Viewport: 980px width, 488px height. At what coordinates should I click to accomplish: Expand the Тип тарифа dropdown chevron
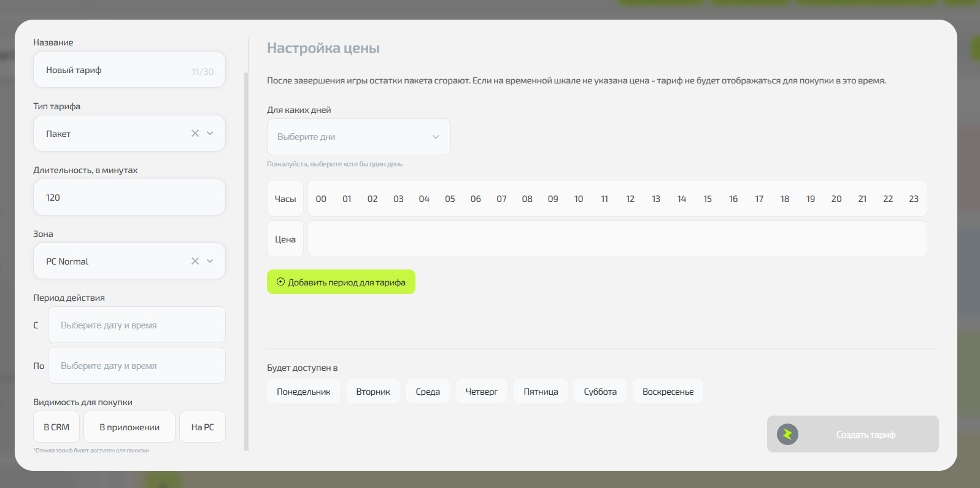coord(210,133)
